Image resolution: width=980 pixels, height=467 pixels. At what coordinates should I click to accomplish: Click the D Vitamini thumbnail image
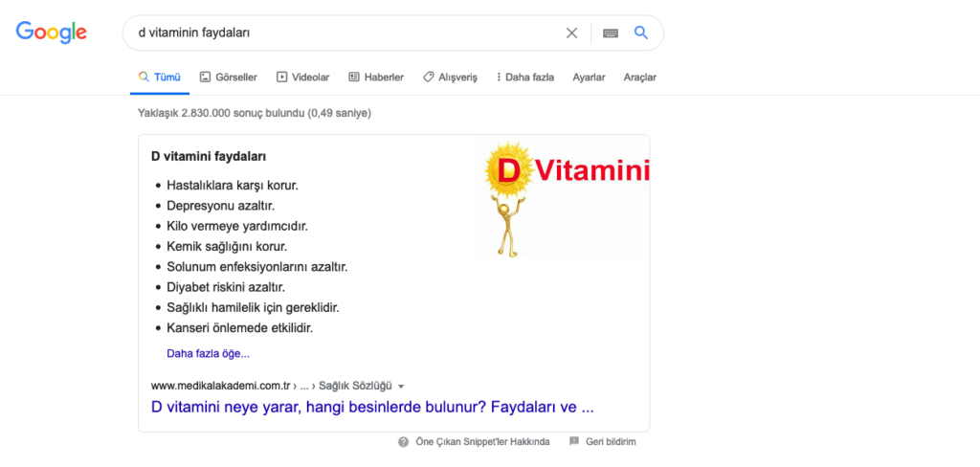click(x=562, y=196)
